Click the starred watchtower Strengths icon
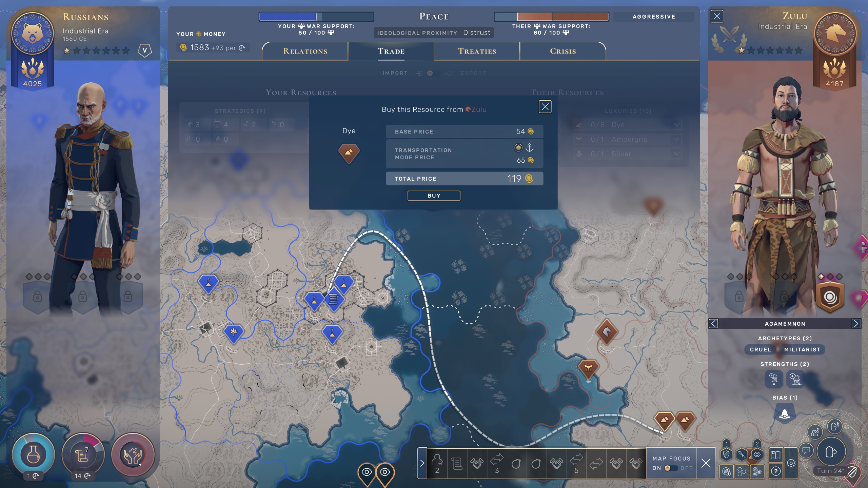868x488 pixels. (773, 378)
